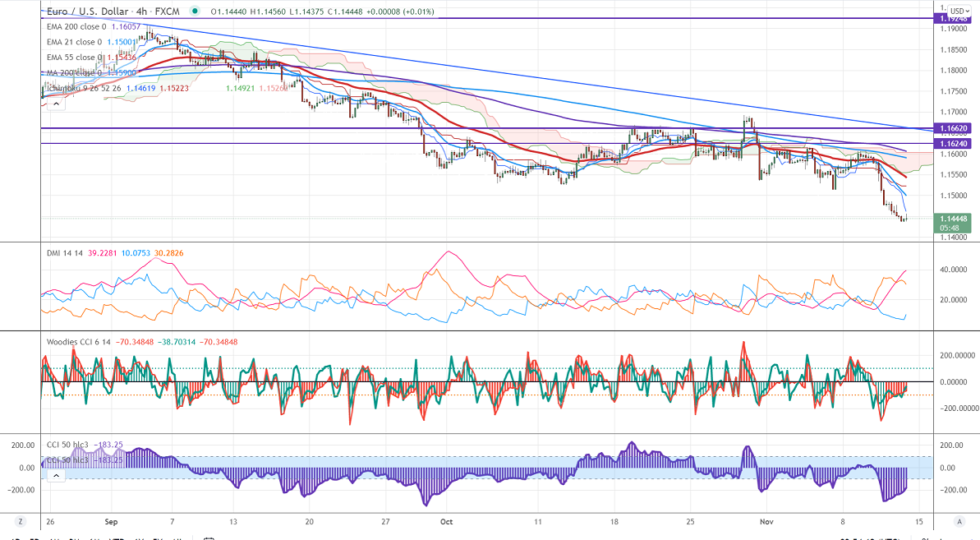Toggle the A auto-scale button
Image resolution: width=980 pixels, height=540 pixels.
[959, 521]
